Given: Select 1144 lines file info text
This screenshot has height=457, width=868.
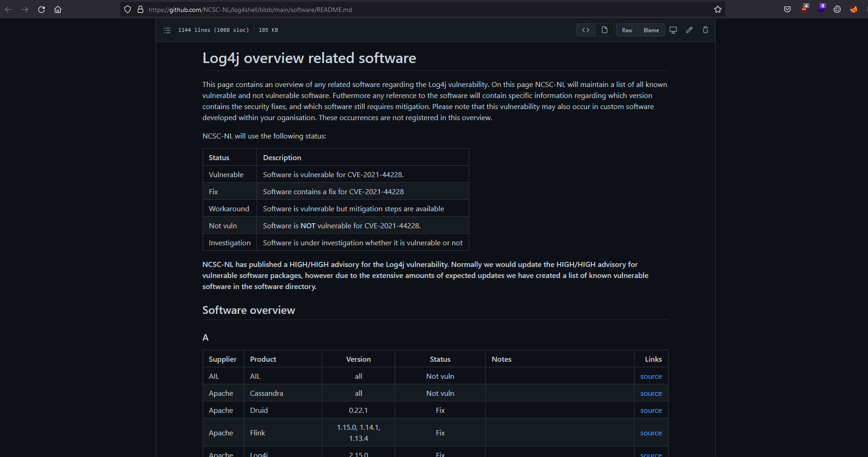Looking at the screenshot, I should coord(213,30).
